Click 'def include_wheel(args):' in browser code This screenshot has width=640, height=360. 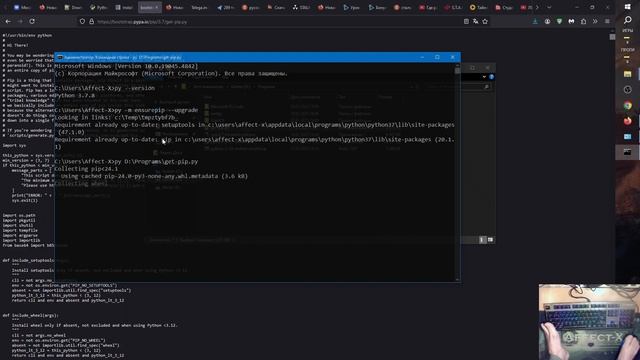click(x=31, y=316)
